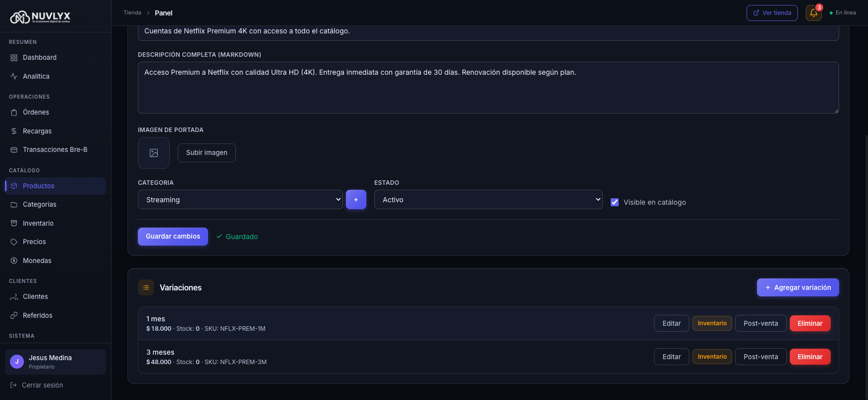Open Dashboard in sidebar
The image size is (868, 400).
pyautogui.click(x=55, y=58)
